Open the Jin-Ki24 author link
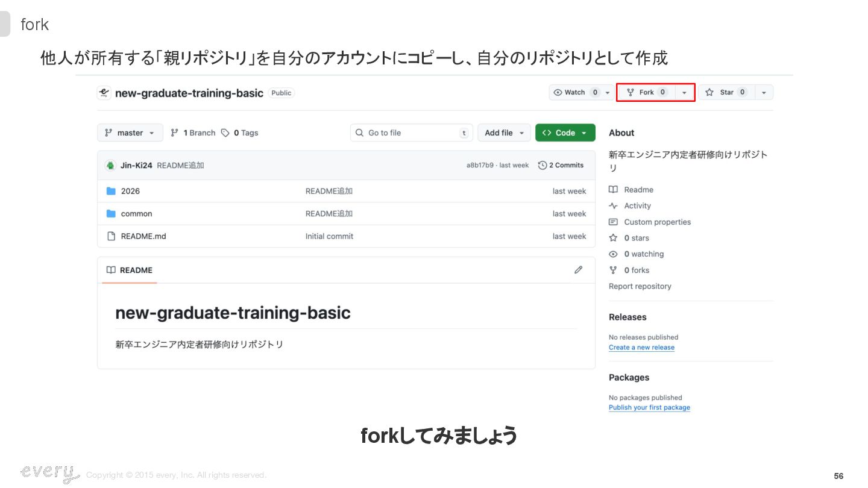868x488 pixels. point(136,165)
